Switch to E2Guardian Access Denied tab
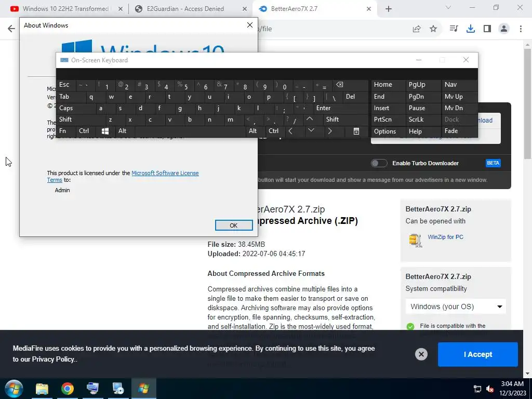This screenshot has width=532, height=399. [x=191, y=9]
